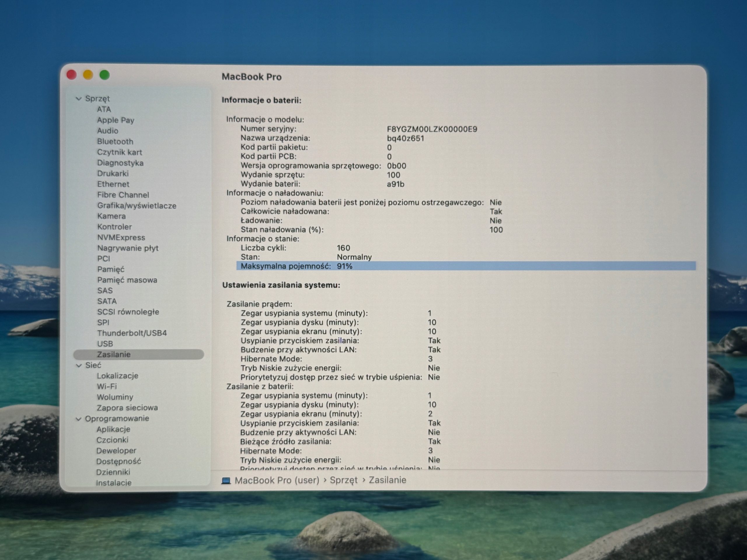The width and height of the screenshot is (747, 560).
Task: Select ATA in the sidebar
Action: tap(104, 109)
